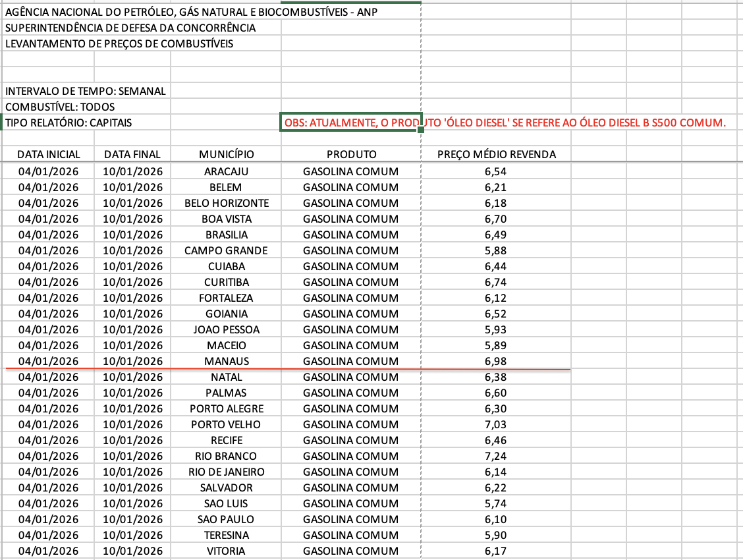743x560 pixels.
Task: Select the red OBS note about ÓLEO DIESEL
Action: [x=350, y=123]
